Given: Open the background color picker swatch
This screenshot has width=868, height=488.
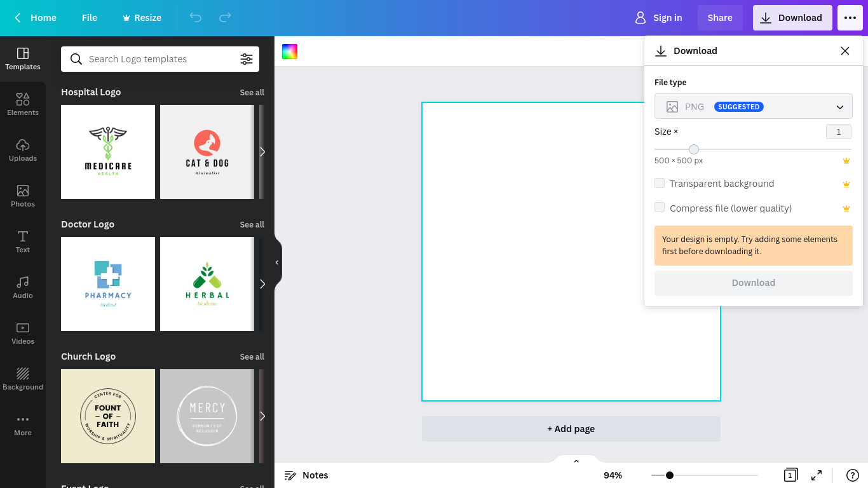Looking at the screenshot, I should click(x=290, y=51).
